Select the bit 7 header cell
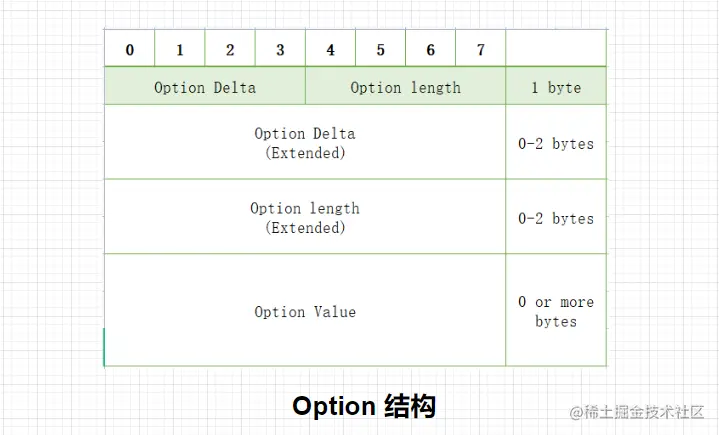The height and width of the screenshot is (435, 719). (x=481, y=48)
